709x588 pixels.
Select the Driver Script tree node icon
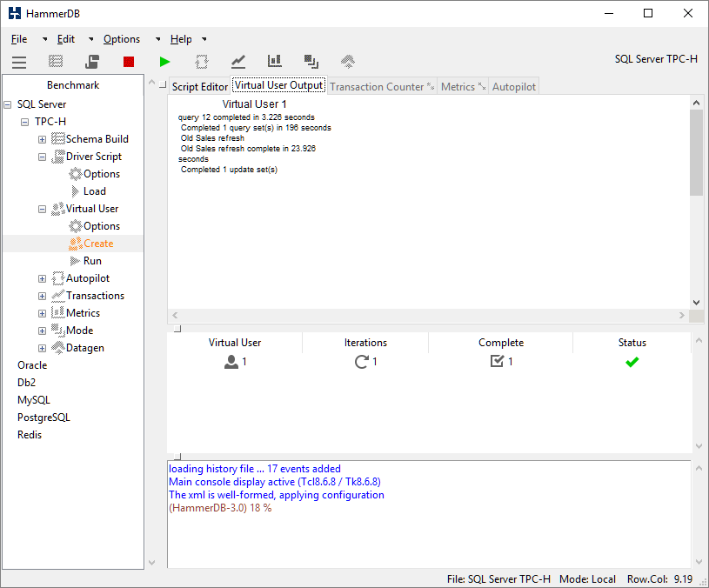tap(58, 157)
